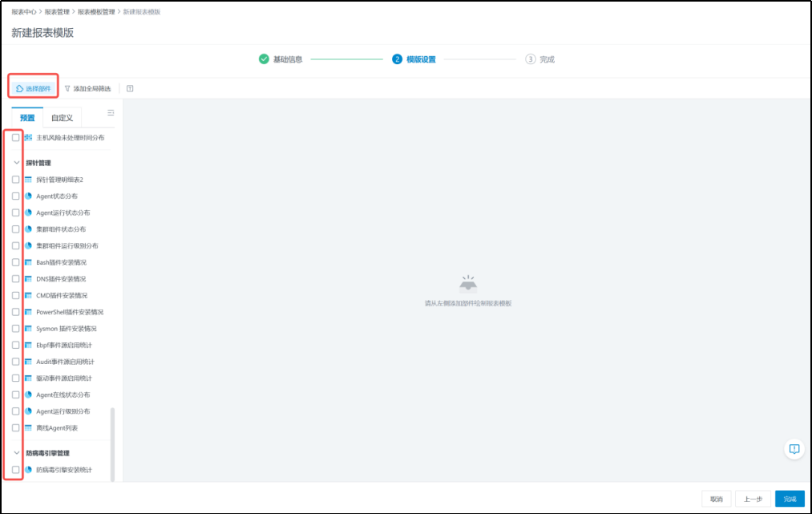Click the component list vertical scrollbar
This screenshot has height=514, width=812.
click(x=112, y=444)
